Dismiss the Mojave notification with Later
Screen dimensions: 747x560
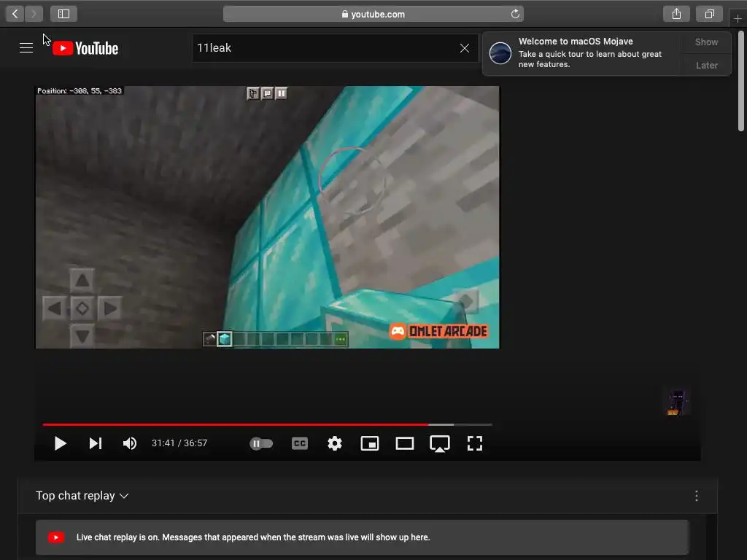coord(706,65)
